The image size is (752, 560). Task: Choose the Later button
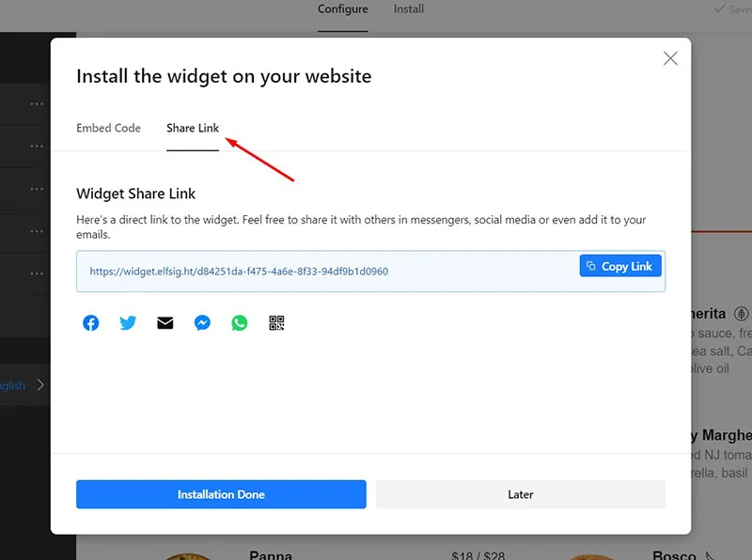(x=521, y=494)
